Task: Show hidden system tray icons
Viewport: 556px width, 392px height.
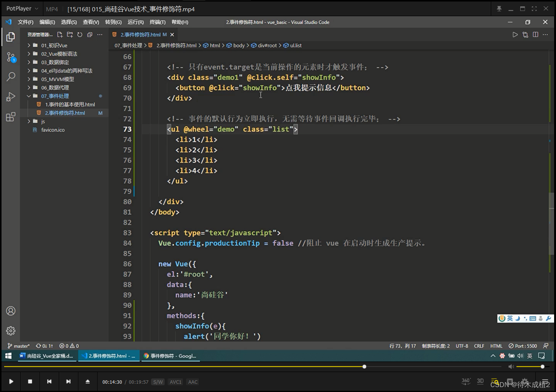Action: [x=493, y=356]
